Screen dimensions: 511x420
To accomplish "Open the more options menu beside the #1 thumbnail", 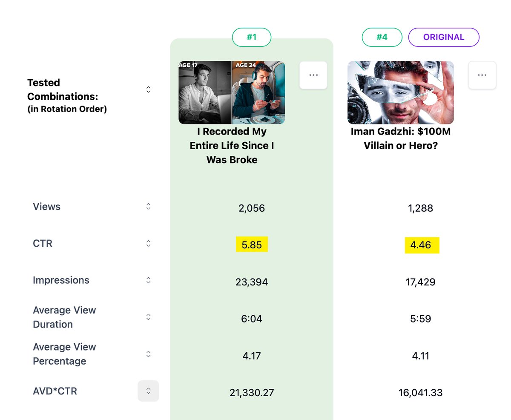I will pyautogui.click(x=313, y=75).
